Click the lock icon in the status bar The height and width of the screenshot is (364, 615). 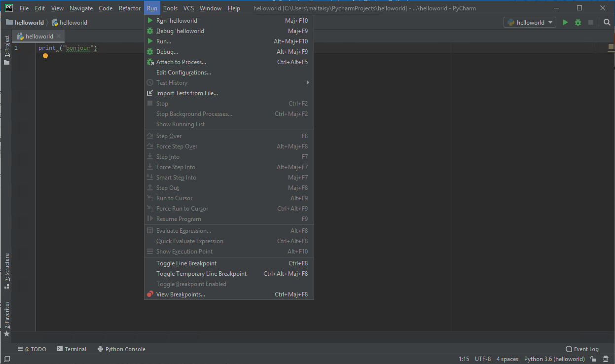[593, 359]
